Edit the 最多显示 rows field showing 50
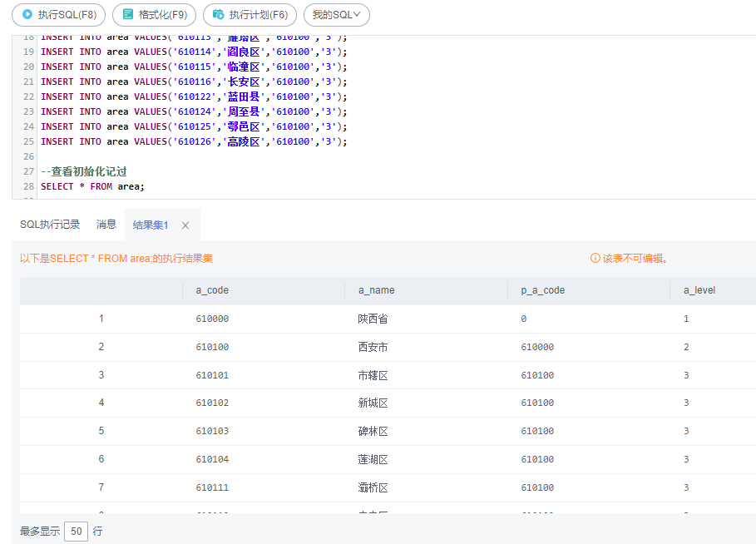 [77, 532]
